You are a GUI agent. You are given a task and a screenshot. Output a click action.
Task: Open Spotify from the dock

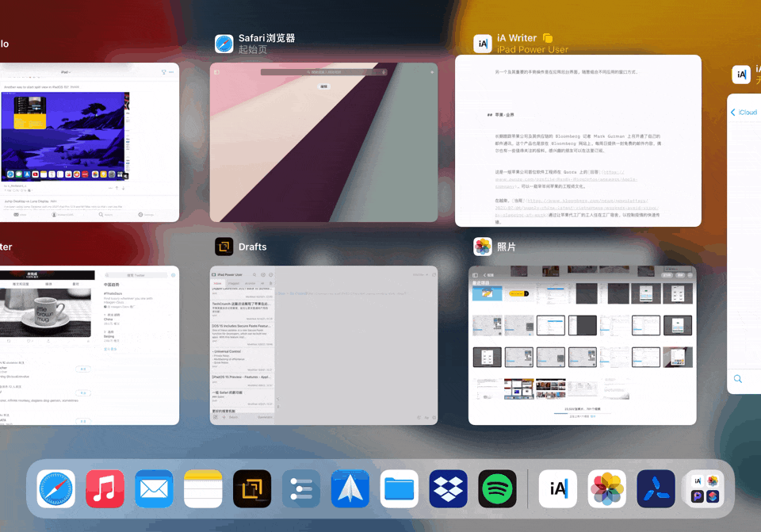tap(497, 489)
